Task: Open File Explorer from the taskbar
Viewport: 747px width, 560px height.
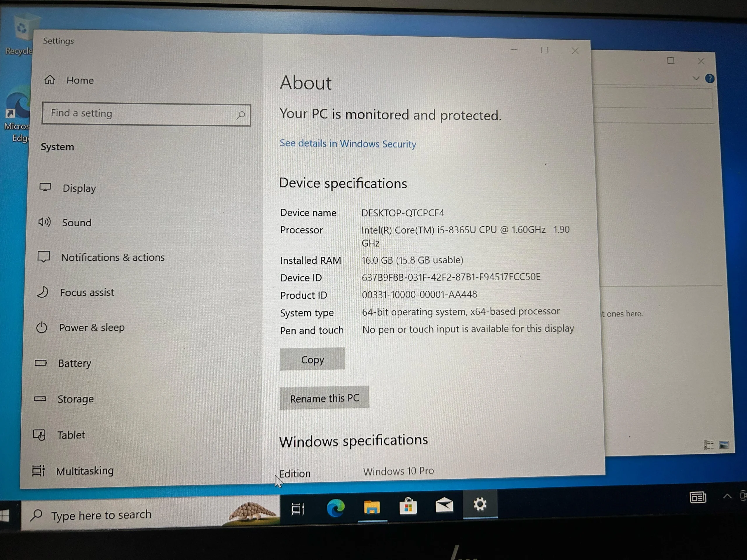Action: click(372, 507)
